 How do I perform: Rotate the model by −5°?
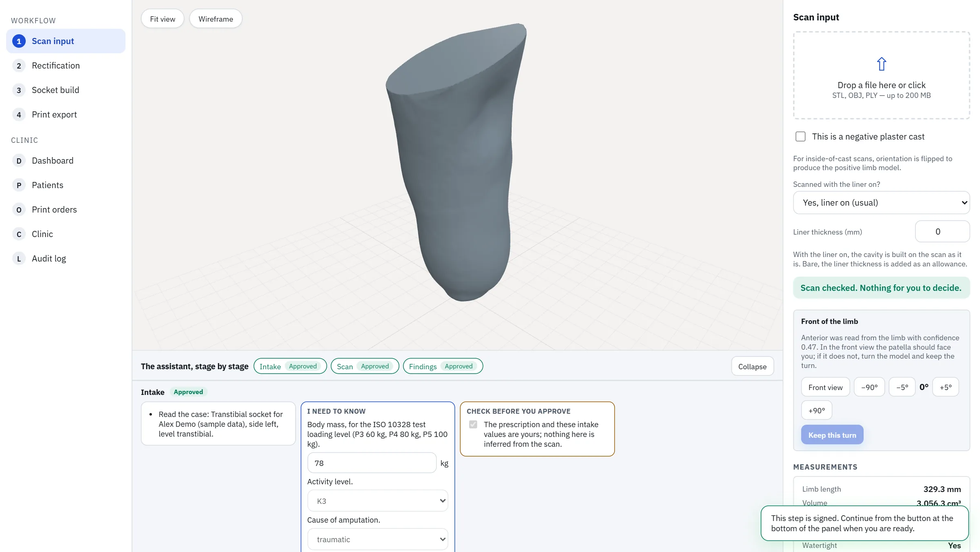902,387
